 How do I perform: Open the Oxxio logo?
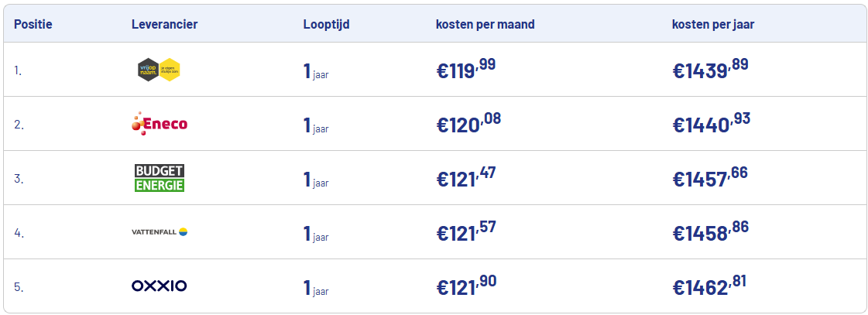click(160, 286)
